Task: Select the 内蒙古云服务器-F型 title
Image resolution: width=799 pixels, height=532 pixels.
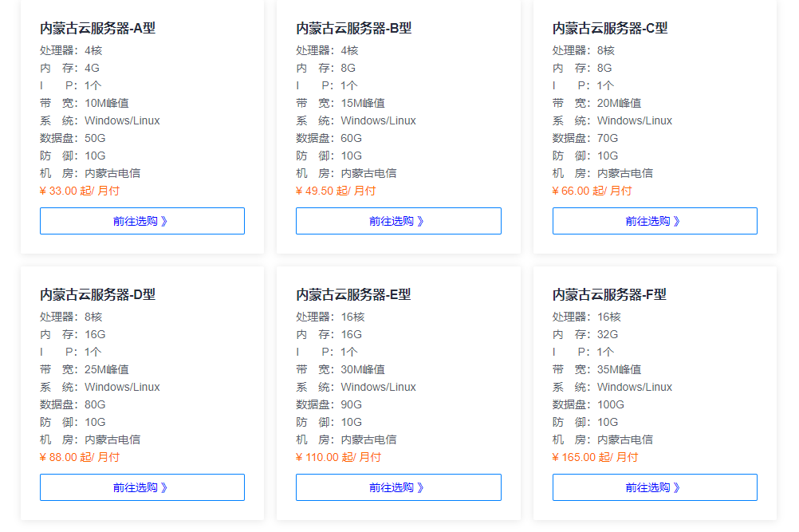Action: click(609, 294)
